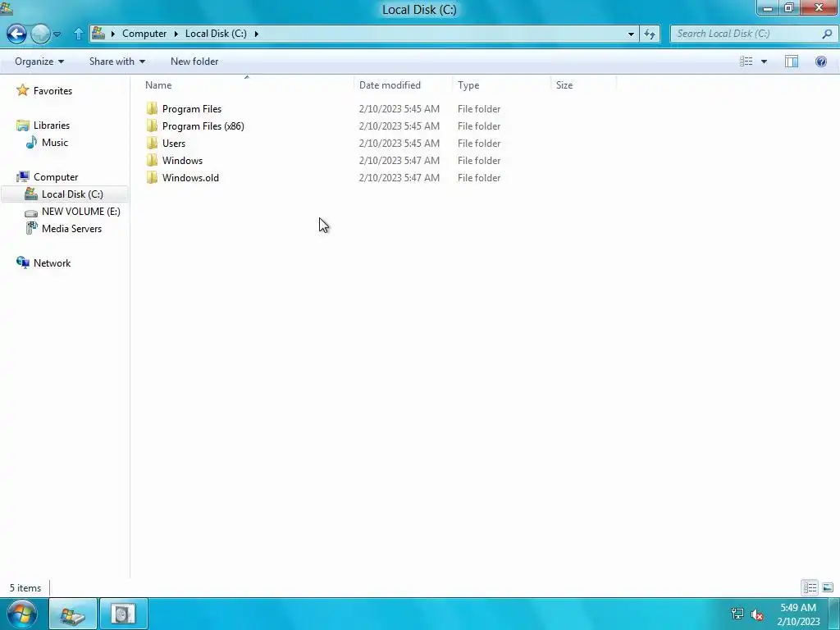Select the Program Files folder icon
Screen dimensions: 840x630
pyautogui.click(x=152, y=109)
